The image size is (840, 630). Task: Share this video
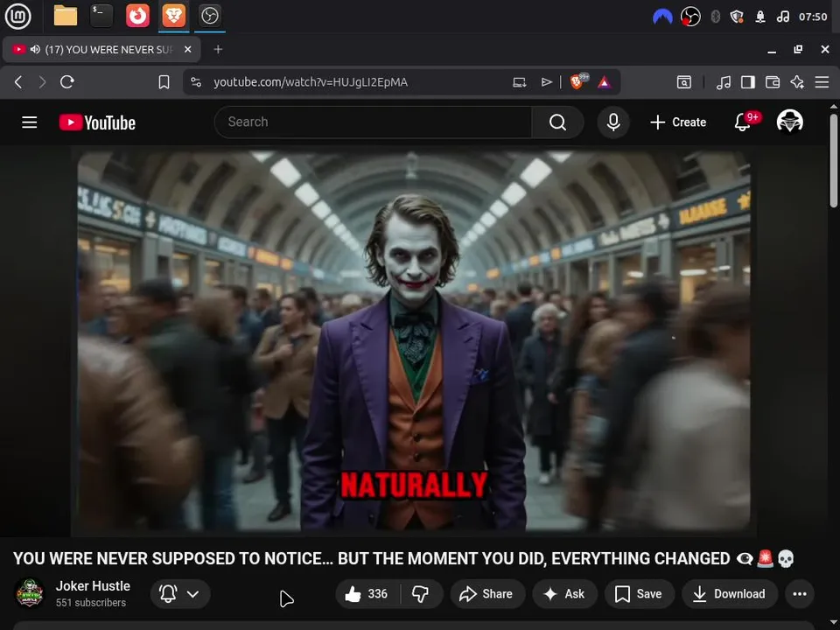click(x=487, y=593)
